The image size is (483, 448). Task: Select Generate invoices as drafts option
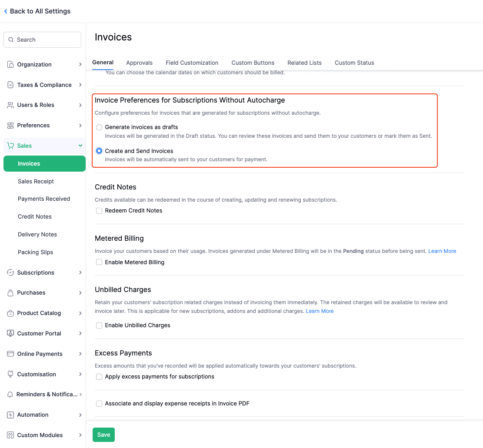pyautogui.click(x=99, y=127)
